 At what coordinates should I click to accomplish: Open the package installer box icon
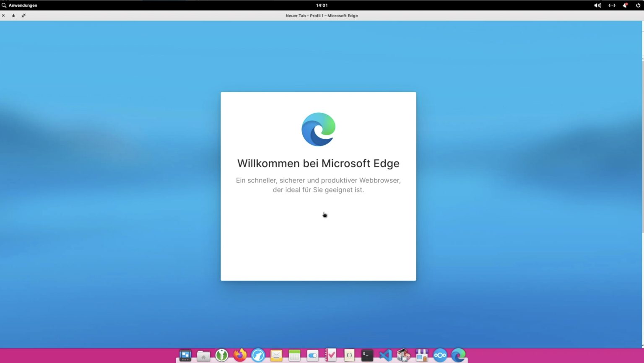click(403, 355)
